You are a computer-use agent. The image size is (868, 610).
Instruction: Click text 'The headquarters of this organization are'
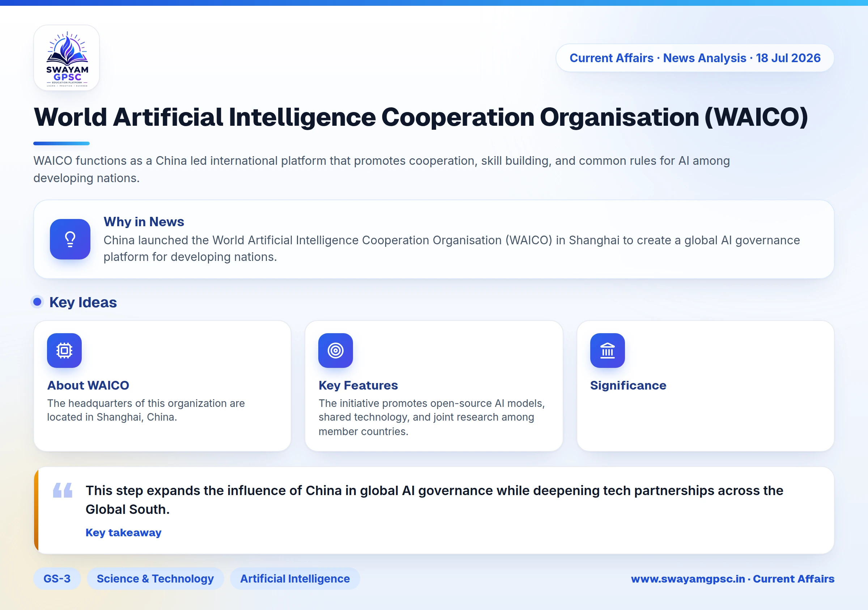[146, 403]
